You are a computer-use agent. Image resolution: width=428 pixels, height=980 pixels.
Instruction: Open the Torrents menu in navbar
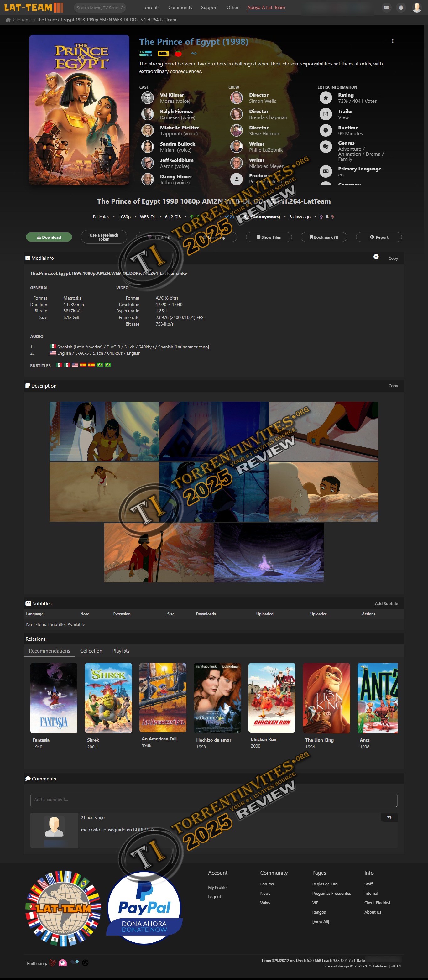151,8
